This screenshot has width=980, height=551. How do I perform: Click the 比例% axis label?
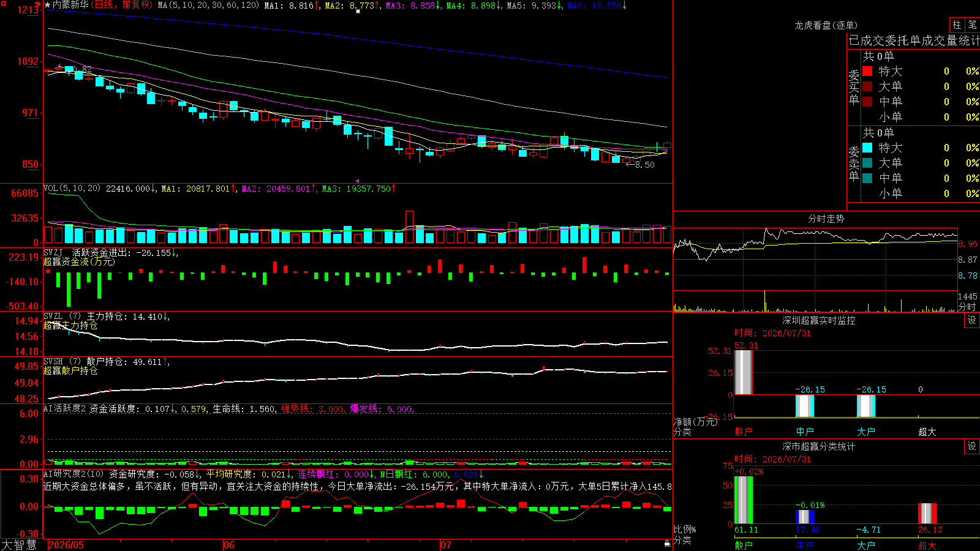[685, 530]
